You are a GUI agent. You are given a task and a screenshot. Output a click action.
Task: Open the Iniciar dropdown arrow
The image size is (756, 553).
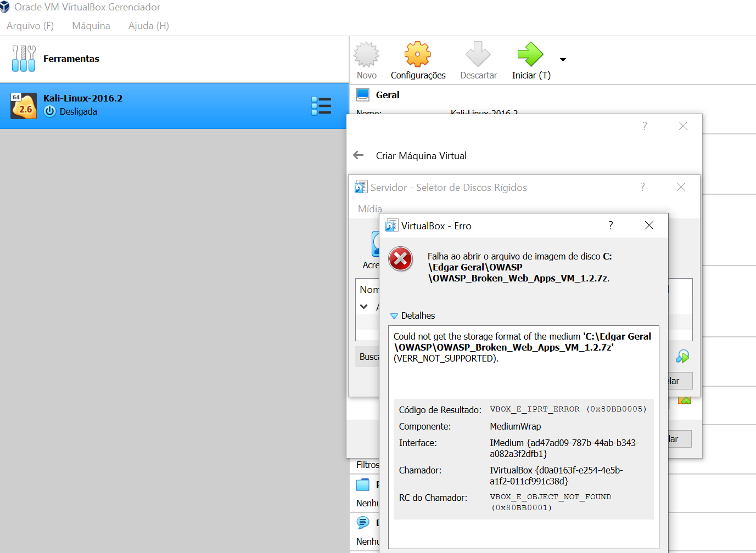[563, 59]
